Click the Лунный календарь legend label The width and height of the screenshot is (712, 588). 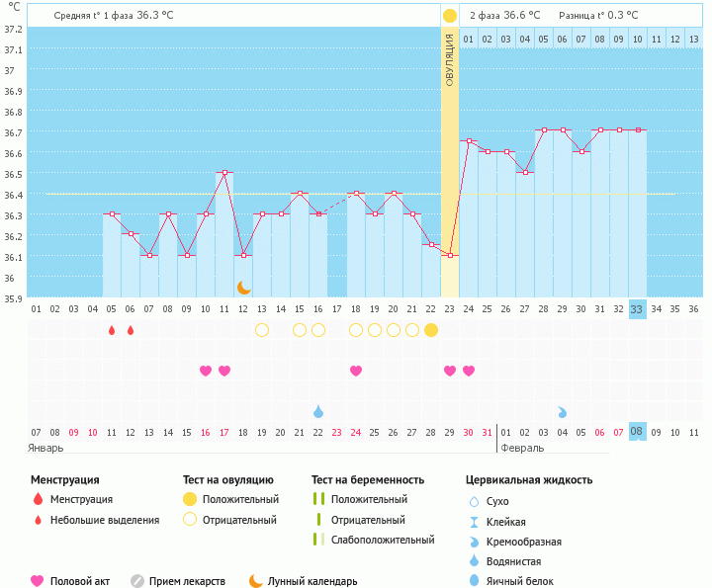tap(311, 581)
